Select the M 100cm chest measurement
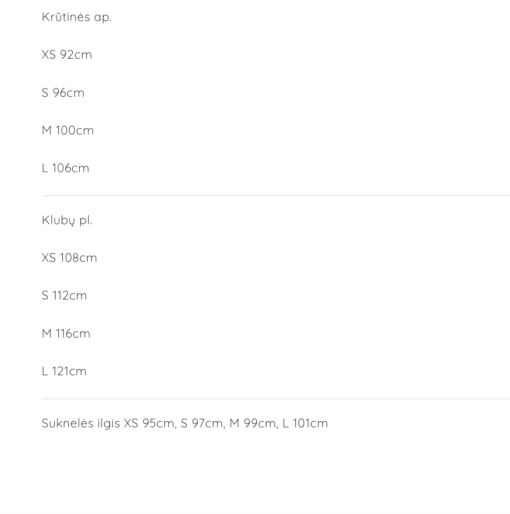510x514 pixels. pos(68,130)
